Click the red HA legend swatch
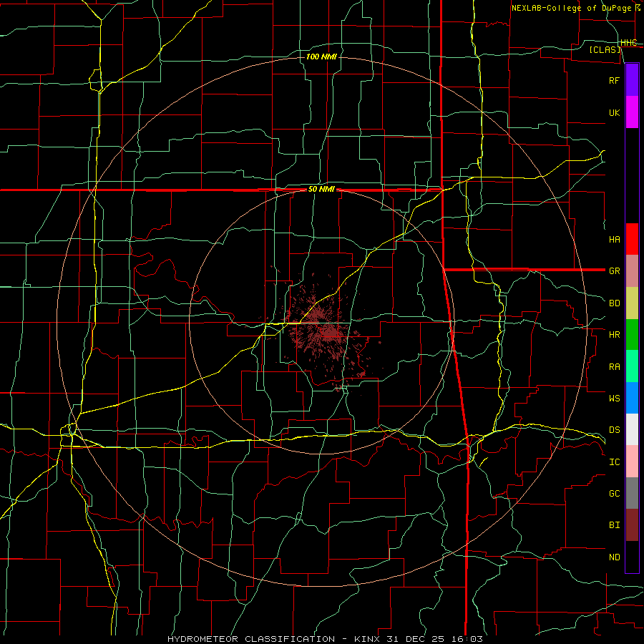This screenshot has width=644, height=644. click(x=632, y=239)
